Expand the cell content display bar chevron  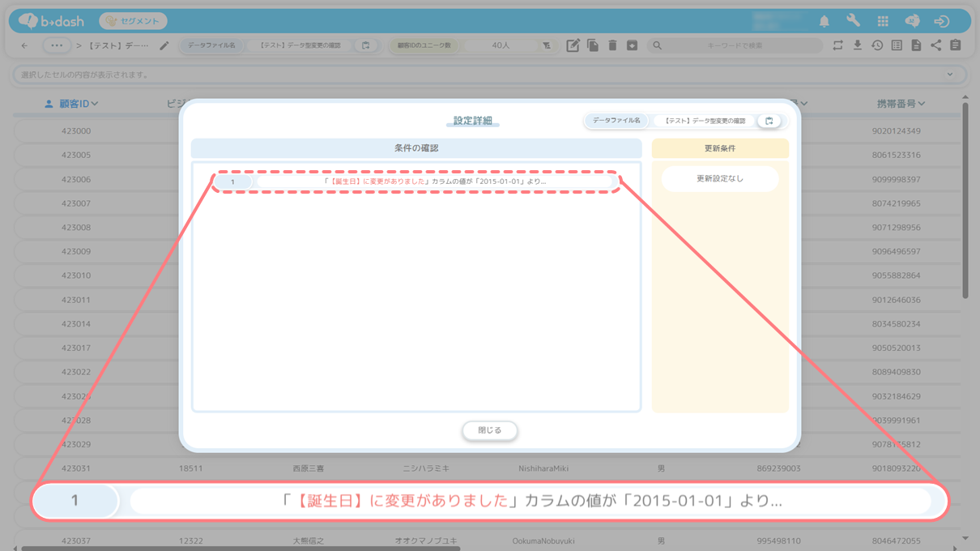tap(950, 75)
